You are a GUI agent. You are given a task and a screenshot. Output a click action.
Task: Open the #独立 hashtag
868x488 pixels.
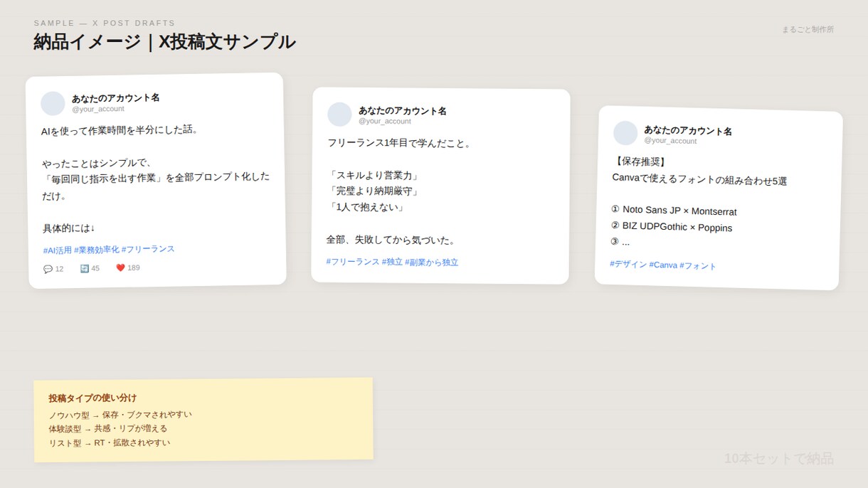click(392, 262)
